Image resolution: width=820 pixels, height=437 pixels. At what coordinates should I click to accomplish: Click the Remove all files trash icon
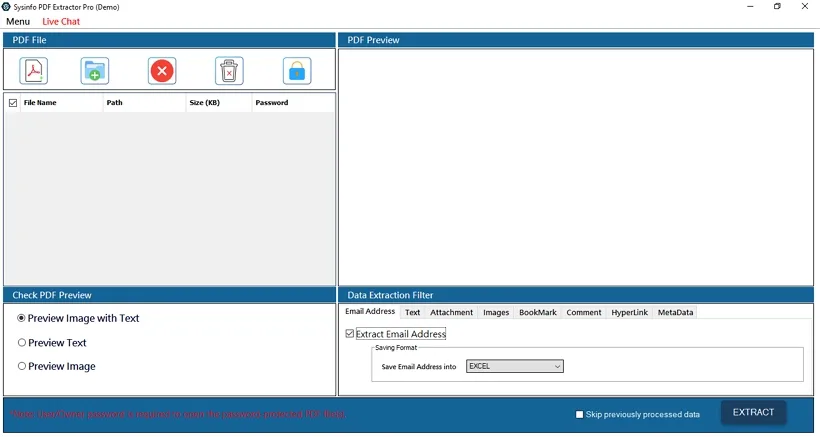(229, 71)
